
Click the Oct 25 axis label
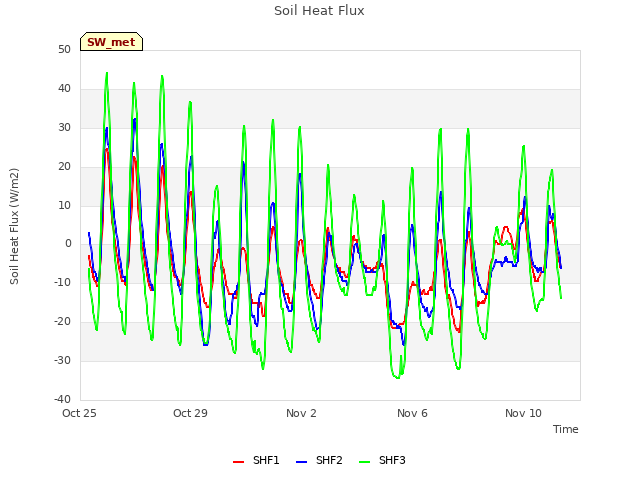click(79, 413)
